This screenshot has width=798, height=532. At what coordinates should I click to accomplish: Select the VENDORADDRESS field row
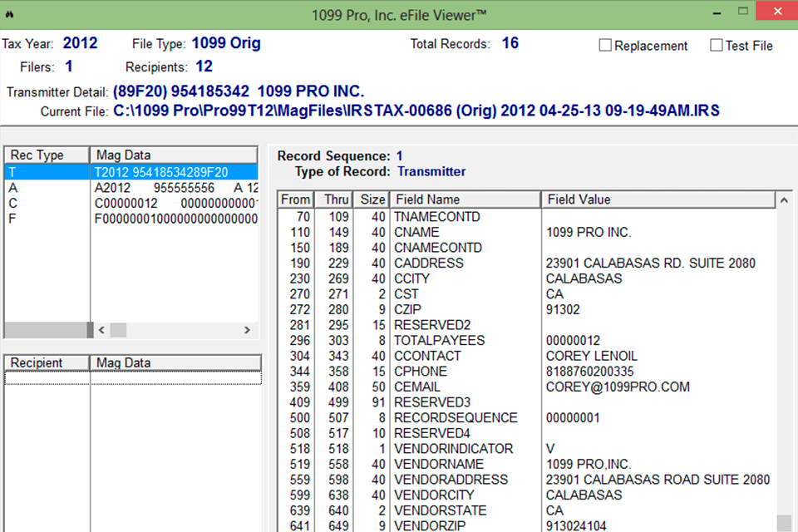coord(527,480)
